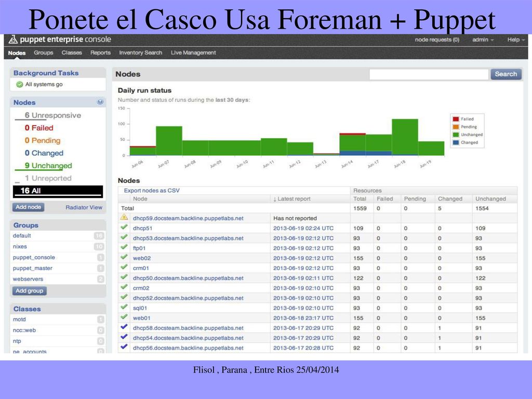
Task: Click the Pending orange legend swatch
Action: pos(456,127)
